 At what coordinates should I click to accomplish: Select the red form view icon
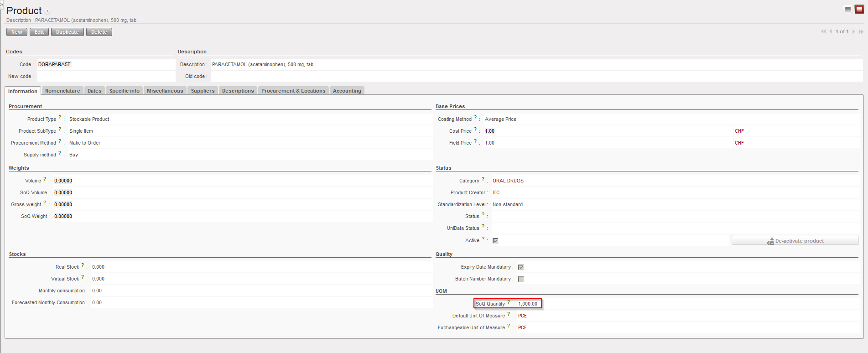[x=859, y=10]
